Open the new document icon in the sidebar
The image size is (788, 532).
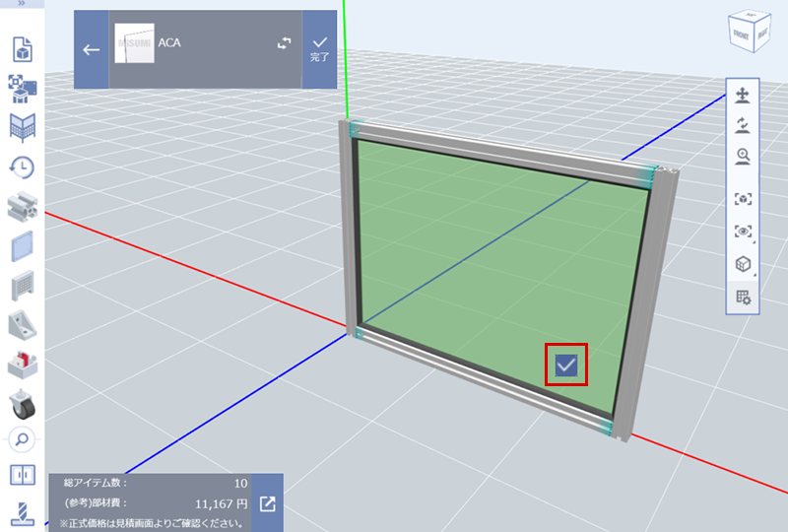pyautogui.click(x=22, y=48)
